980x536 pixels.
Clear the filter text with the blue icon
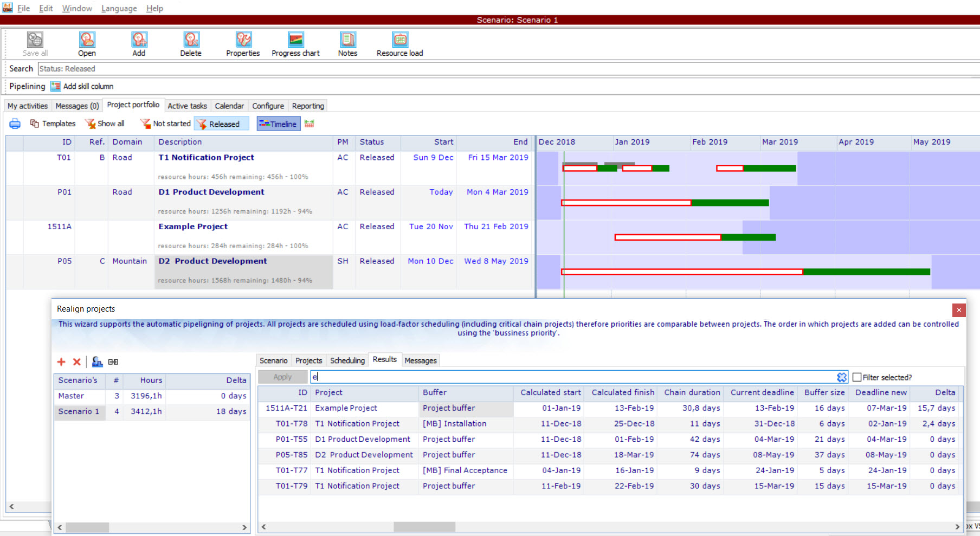[842, 377]
